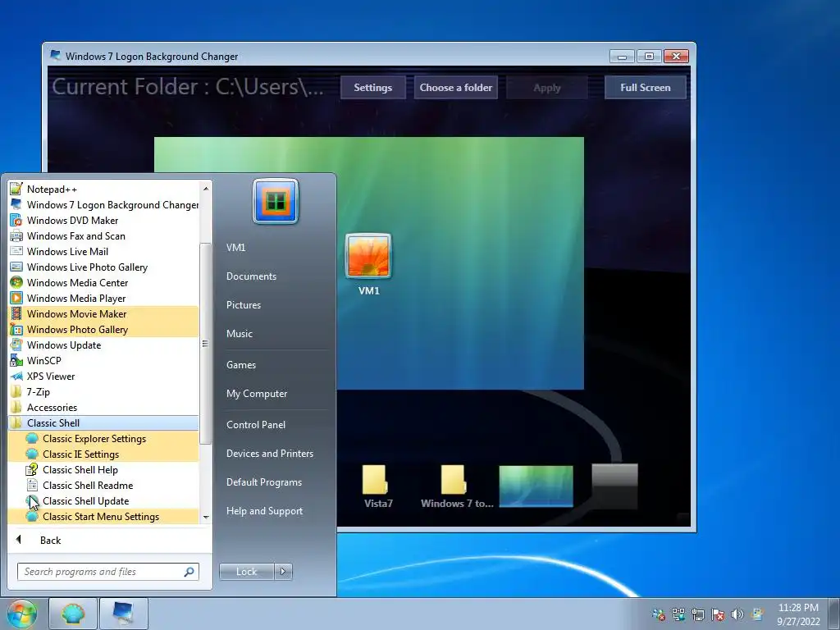
Task: Select the green aurora wallpaper thumbnail
Action: 536,486
